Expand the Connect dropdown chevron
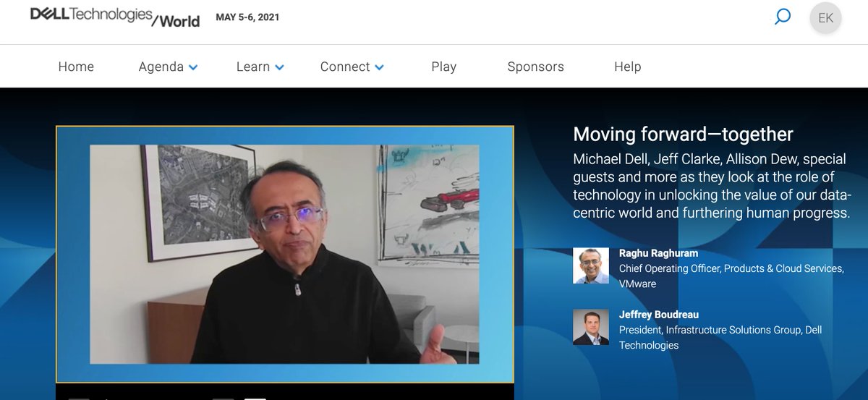 click(x=379, y=67)
